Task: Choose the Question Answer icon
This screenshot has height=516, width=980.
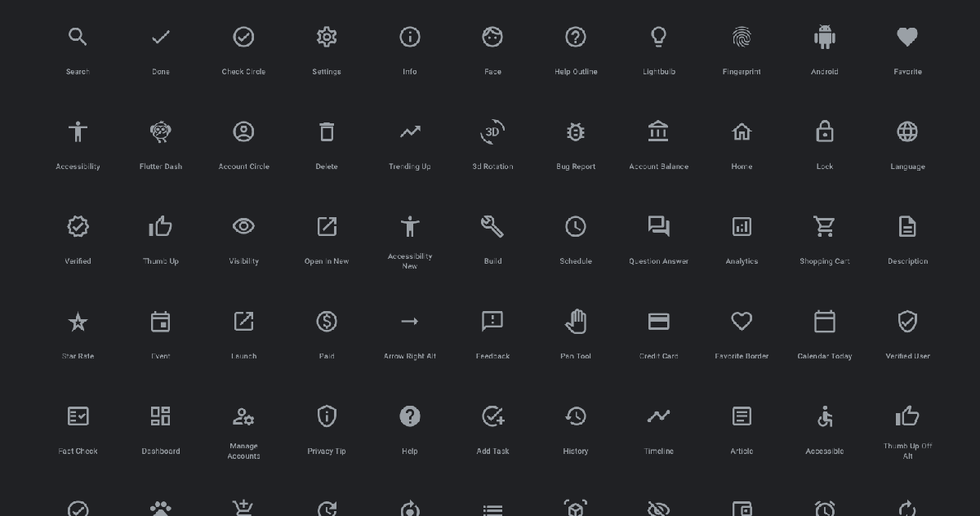Action: tap(658, 226)
